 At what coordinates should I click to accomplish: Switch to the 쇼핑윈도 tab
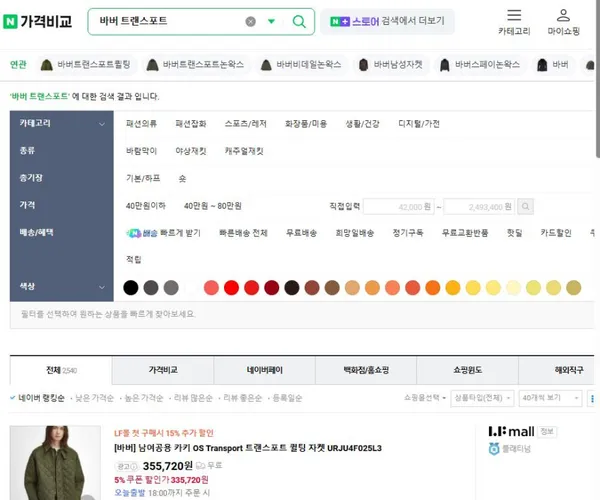(467, 370)
